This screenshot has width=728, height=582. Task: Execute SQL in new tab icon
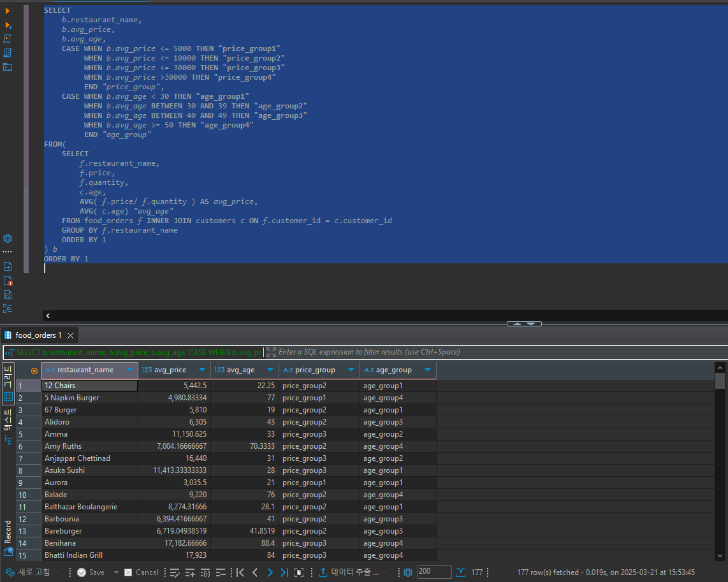pyautogui.click(x=8, y=25)
